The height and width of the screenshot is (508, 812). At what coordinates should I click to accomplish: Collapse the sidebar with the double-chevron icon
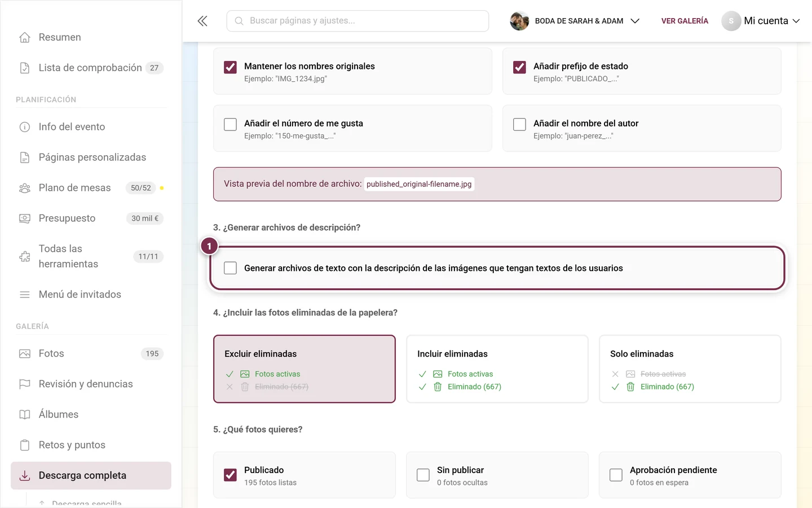click(202, 21)
